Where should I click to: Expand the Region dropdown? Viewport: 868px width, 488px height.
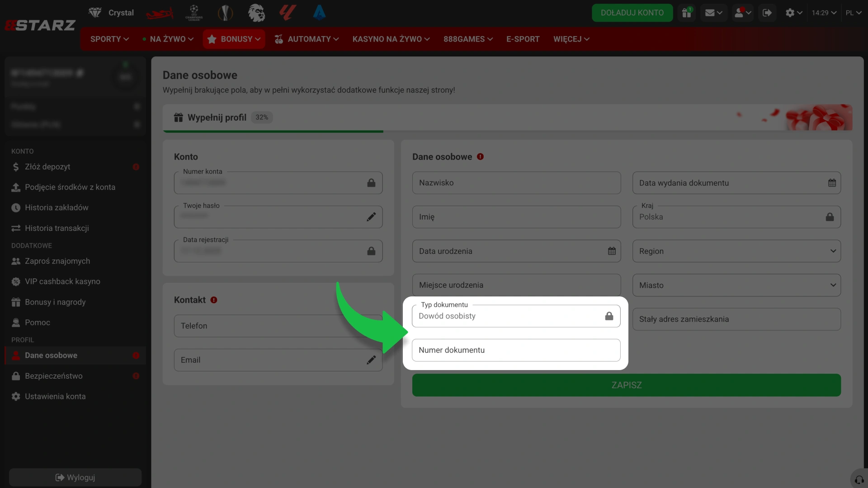pos(736,251)
